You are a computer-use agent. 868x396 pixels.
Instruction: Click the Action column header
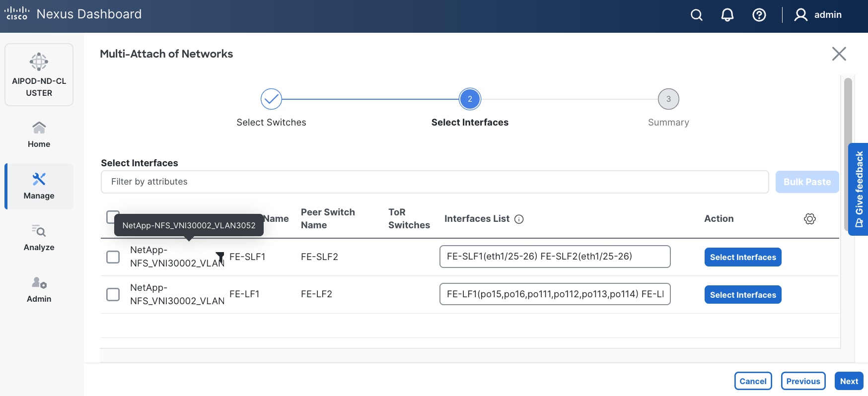(719, 219)
